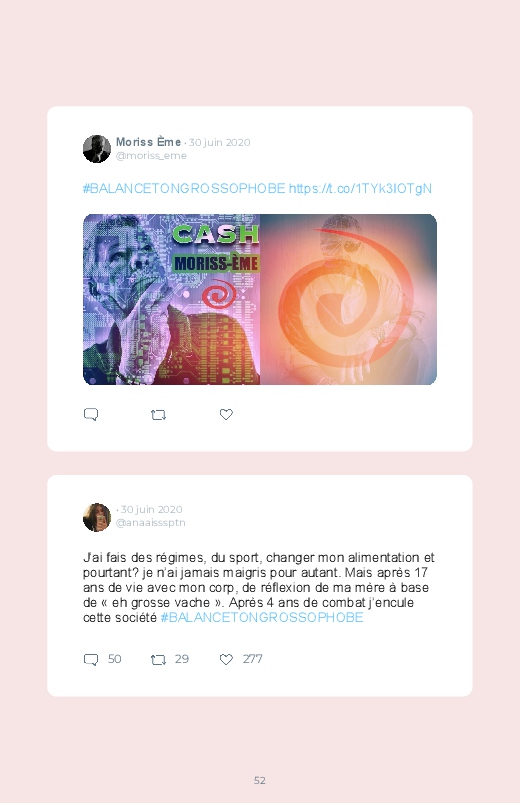This screenshot has height=803, width=520.
Task: Open the @anaaisssptn profile picture
Action: 97,517
